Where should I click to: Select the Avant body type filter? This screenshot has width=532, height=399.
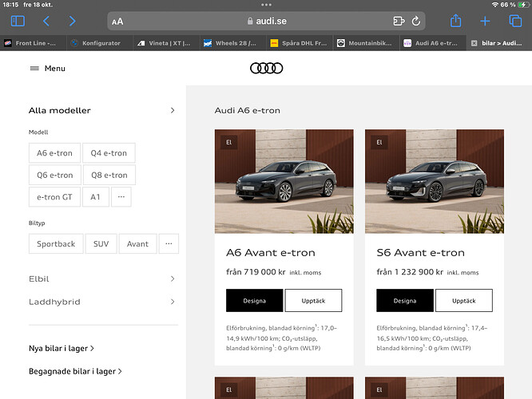(137, 243)
